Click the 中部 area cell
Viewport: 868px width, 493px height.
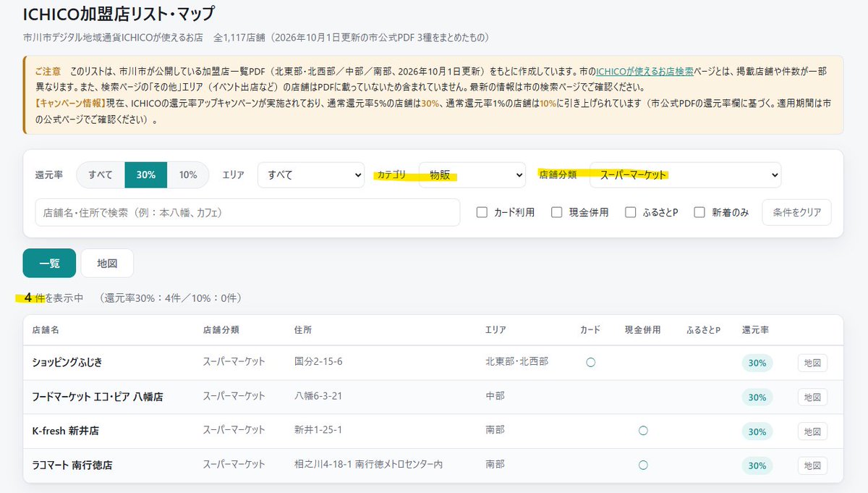click(495, 396)
